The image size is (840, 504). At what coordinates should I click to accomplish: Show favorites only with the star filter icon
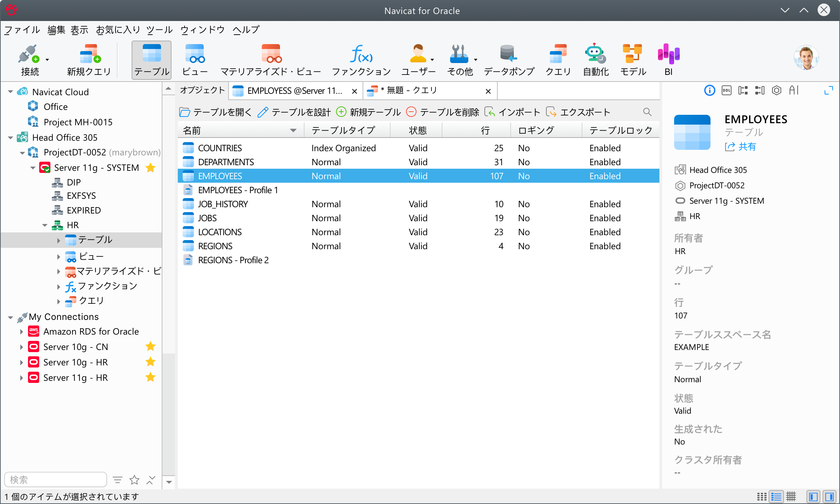click(134, 480)
